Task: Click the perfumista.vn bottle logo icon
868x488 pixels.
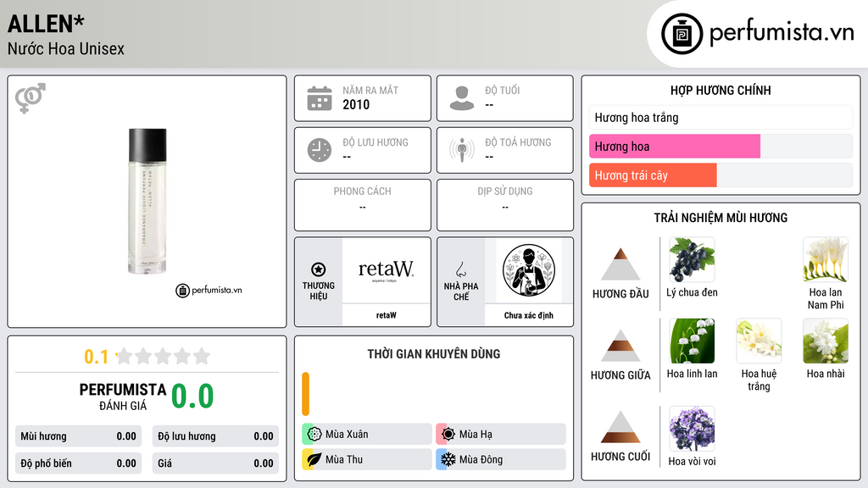Action: pos(682,34)
